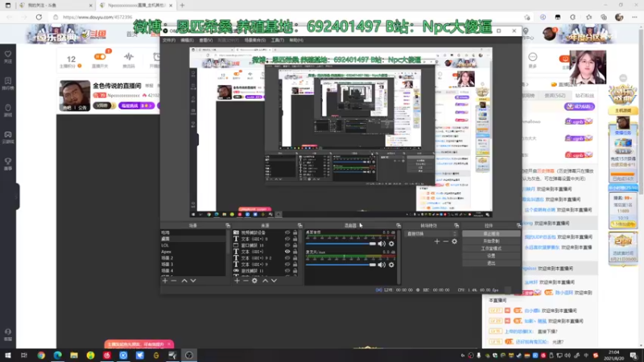Move selected scene down in scenes panel

click(x=193, y=281)
